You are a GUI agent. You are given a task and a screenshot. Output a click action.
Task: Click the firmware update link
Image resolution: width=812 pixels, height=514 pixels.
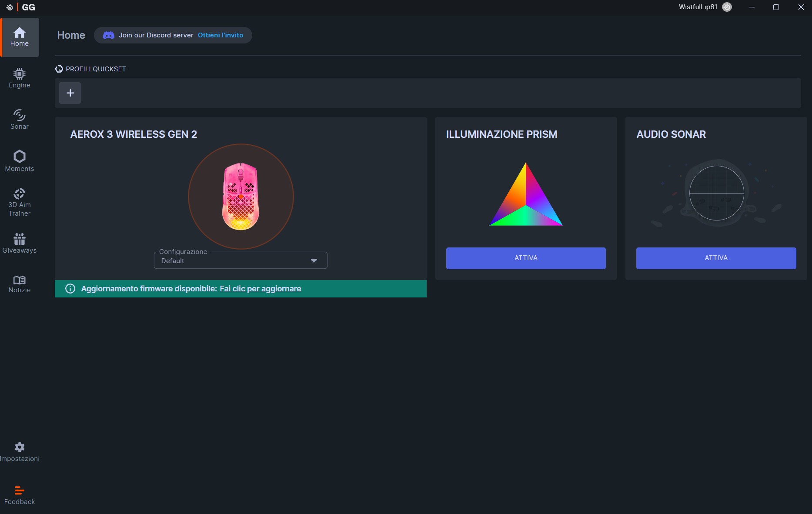point(260,289)
